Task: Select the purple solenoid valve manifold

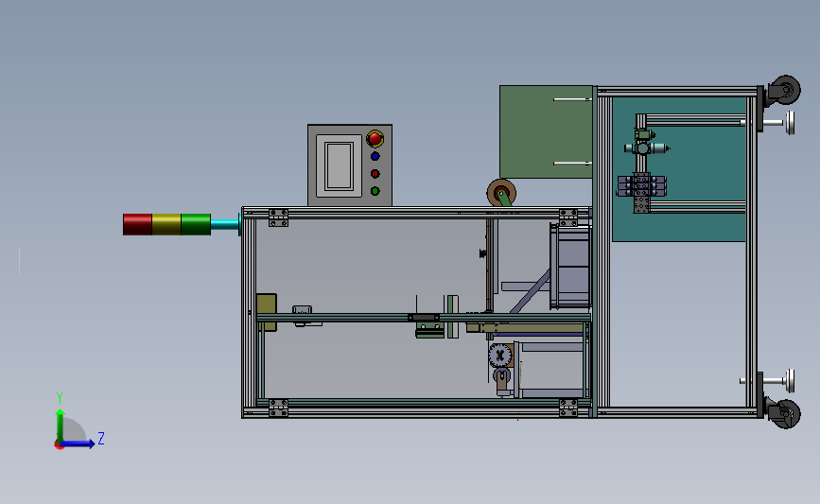Action: pos(641,186)
